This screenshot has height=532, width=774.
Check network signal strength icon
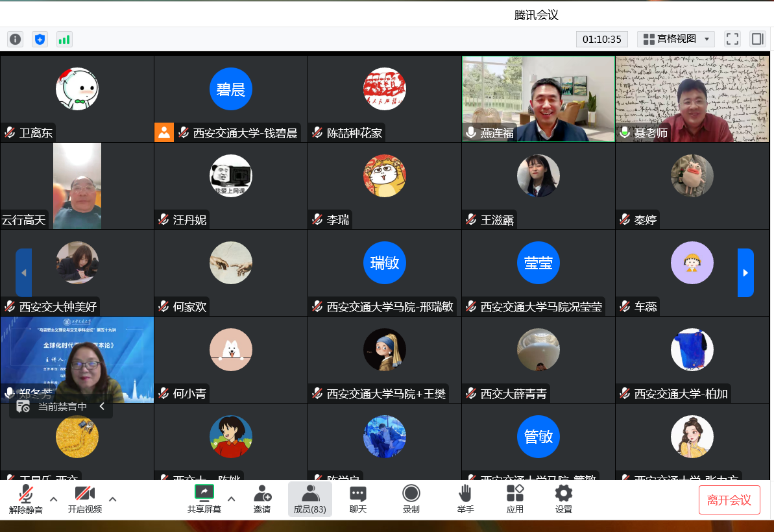point(64,39)
